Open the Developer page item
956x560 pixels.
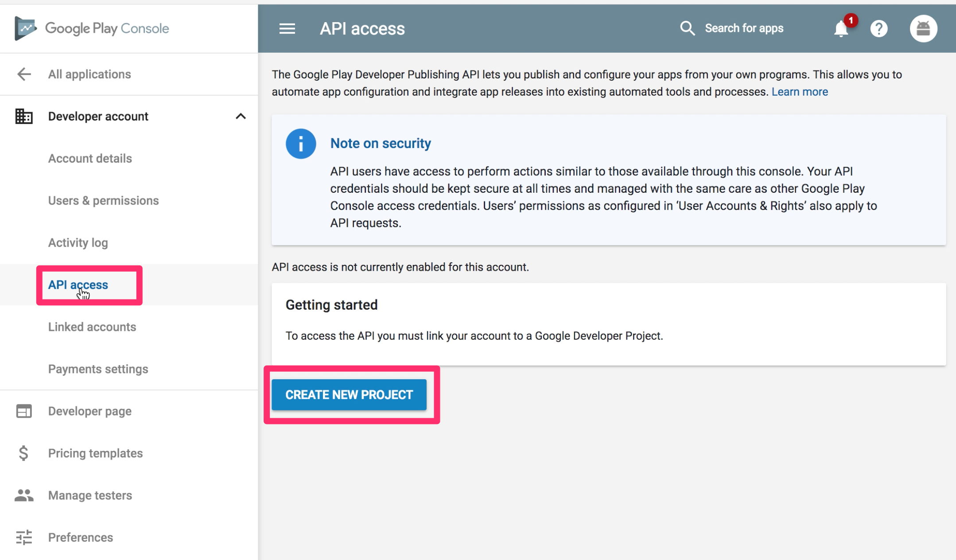coord(90,411)
